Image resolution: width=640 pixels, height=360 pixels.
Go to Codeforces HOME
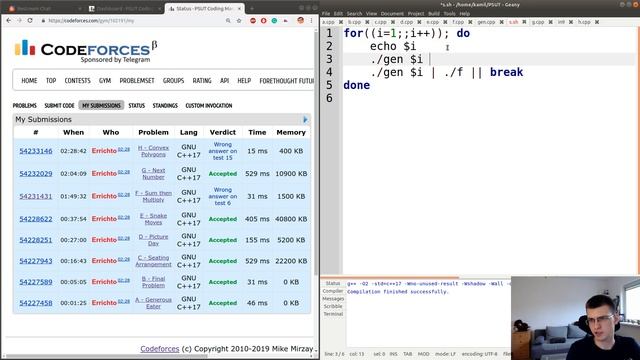point(29,81)
